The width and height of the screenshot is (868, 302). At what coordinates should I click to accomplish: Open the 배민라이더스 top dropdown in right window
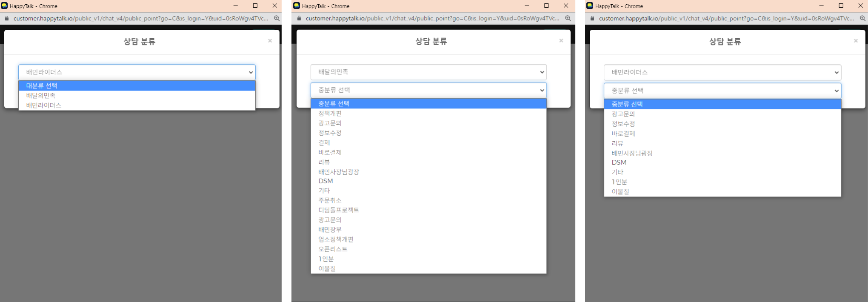tap(722, 72)
